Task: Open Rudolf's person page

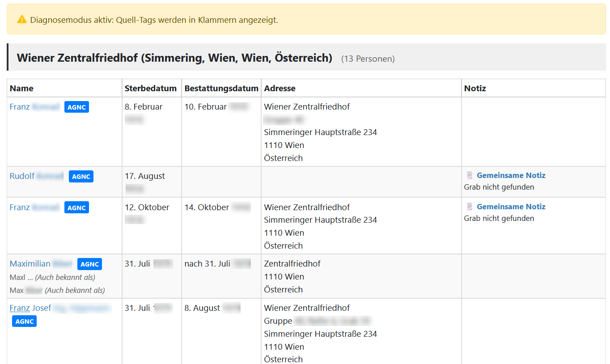Action: [22, 176]
